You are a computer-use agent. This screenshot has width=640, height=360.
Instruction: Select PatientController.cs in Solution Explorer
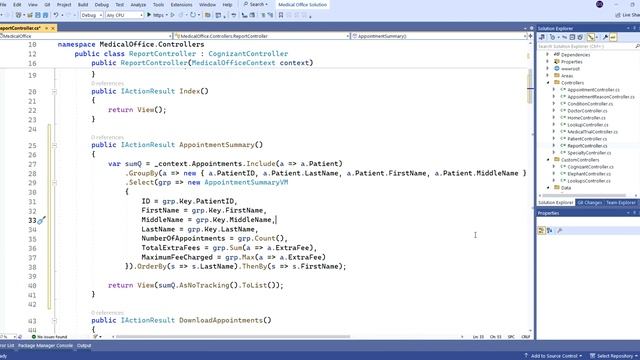click(x=587, y=139)
